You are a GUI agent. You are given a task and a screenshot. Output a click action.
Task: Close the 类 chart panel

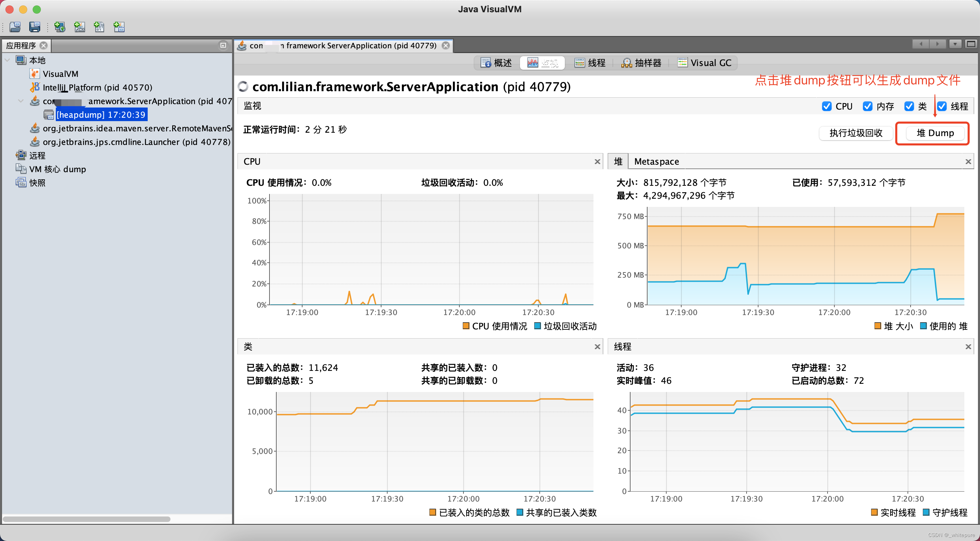[597, 347]
